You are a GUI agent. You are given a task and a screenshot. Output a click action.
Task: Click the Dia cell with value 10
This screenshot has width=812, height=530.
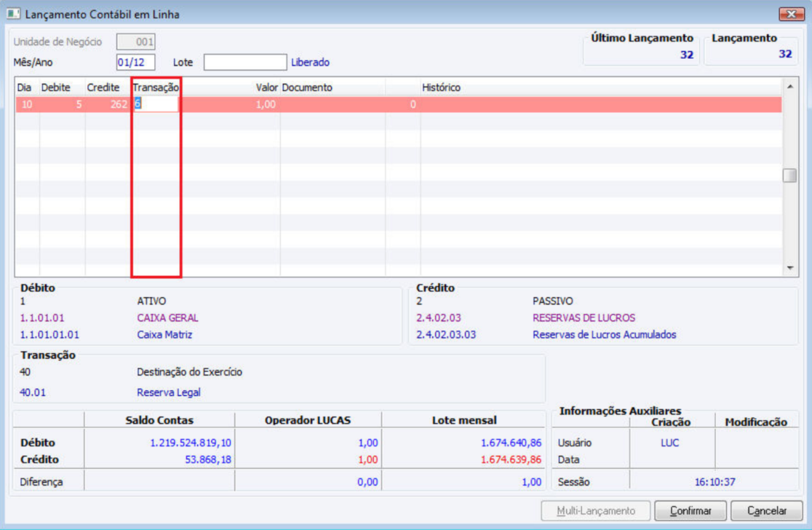tap(27, 104)
